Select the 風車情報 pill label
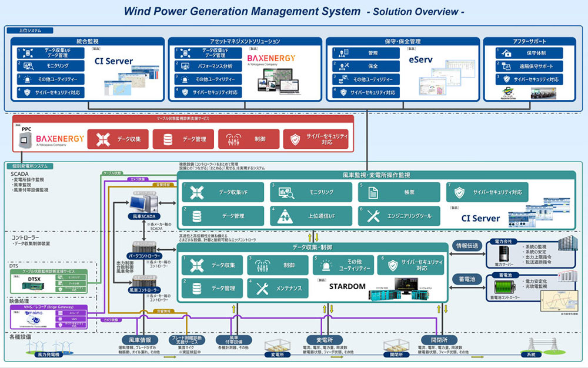Screen dimensions: 588x368 pos(140,340)
